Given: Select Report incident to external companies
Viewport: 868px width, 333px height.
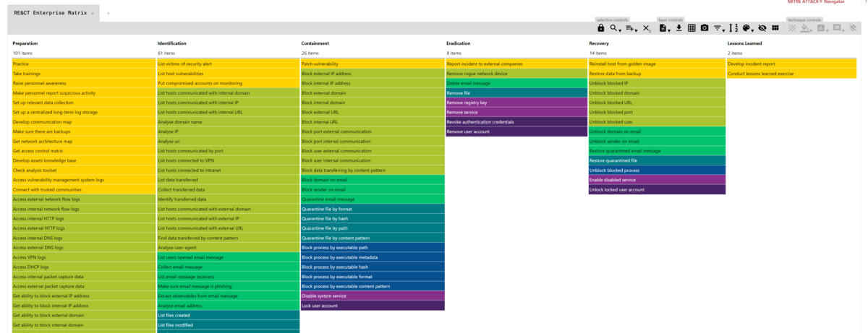Looking at the screenshot, I should pos(516,64).
